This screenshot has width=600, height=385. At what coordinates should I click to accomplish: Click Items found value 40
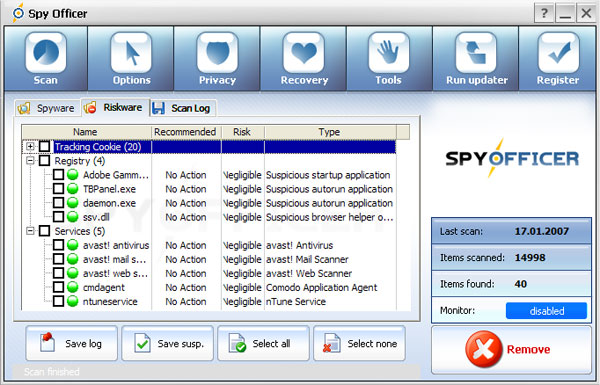[x=520, y=284]
